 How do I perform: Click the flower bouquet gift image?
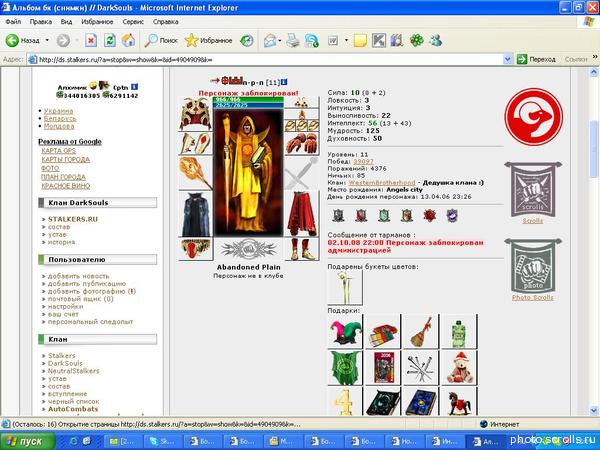pyautogui.click(x=345, y=288)
